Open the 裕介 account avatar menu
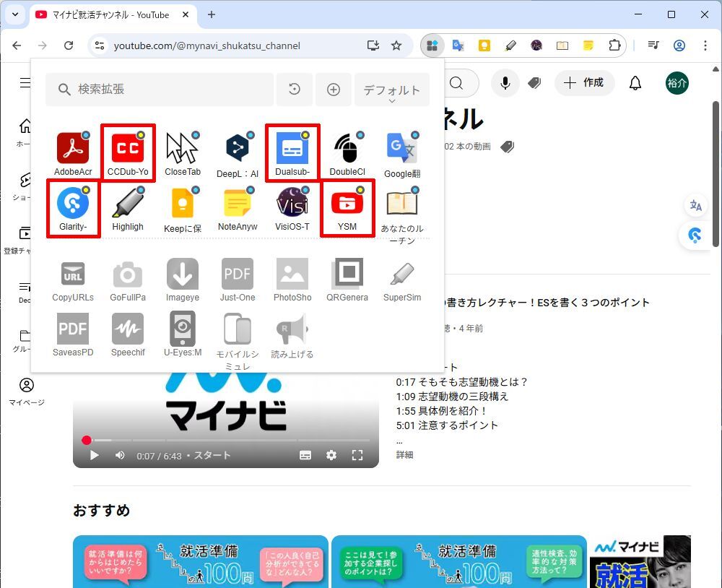This screenshot has width=722, height=588. pos(677,83)
